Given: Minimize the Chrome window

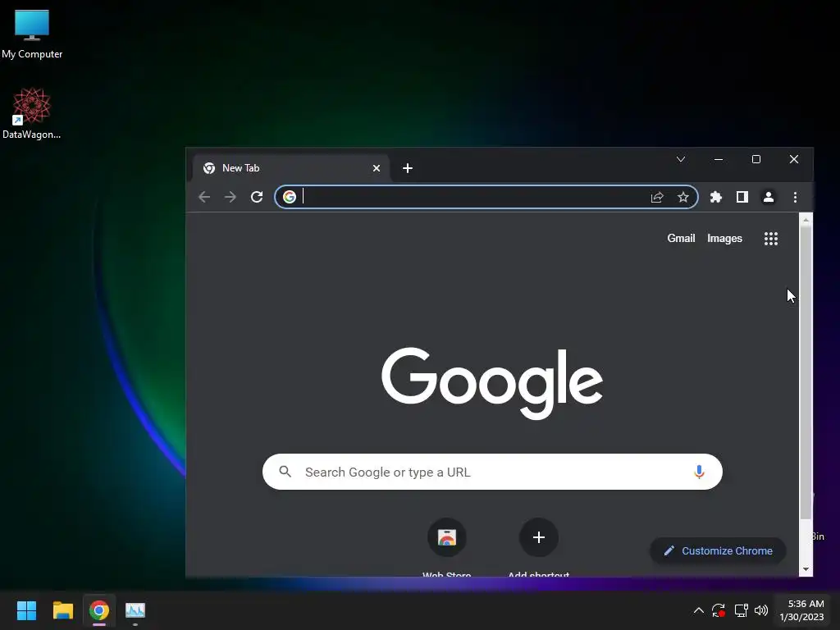Looking at the screenshot, I should [719, 159].
